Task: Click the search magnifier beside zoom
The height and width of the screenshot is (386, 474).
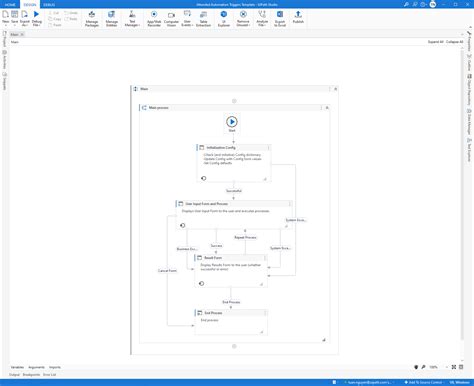Action: click(423, 367)
